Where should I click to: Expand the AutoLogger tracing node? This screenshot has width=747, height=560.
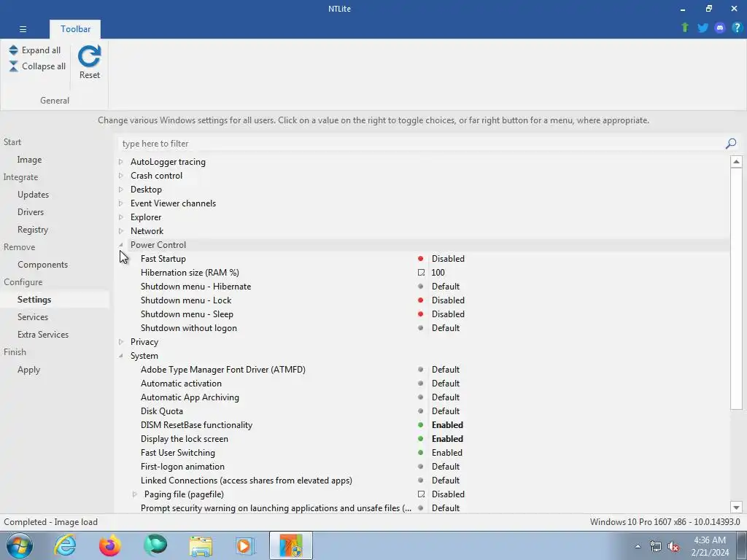click(x=121, y=162)
